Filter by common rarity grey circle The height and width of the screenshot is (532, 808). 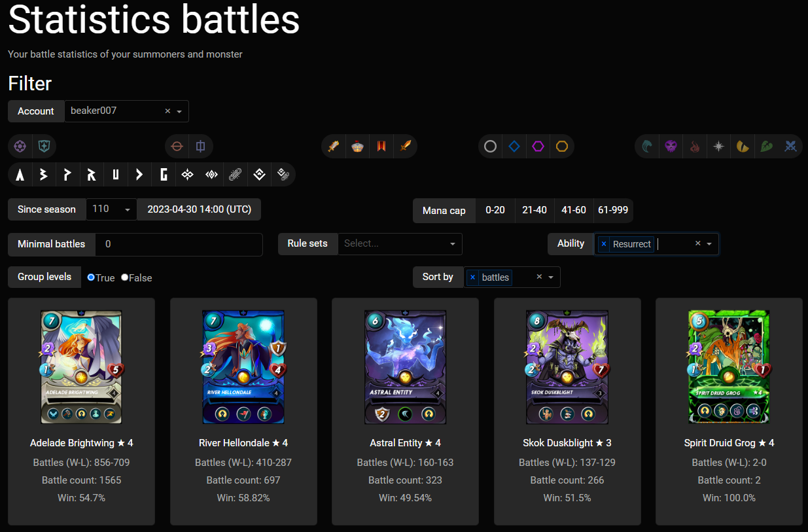coord(490,147)
